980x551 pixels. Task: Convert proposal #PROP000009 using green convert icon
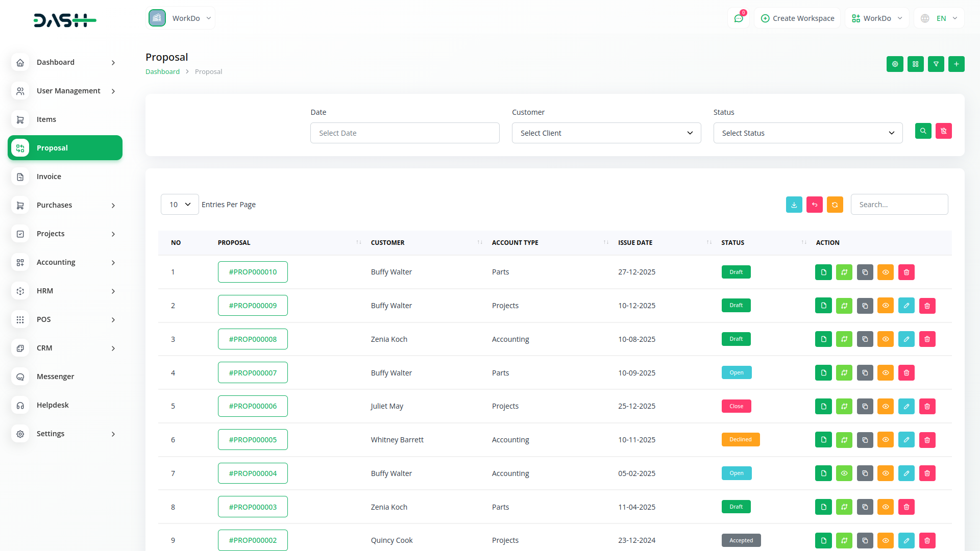click(x=844, y=305)
